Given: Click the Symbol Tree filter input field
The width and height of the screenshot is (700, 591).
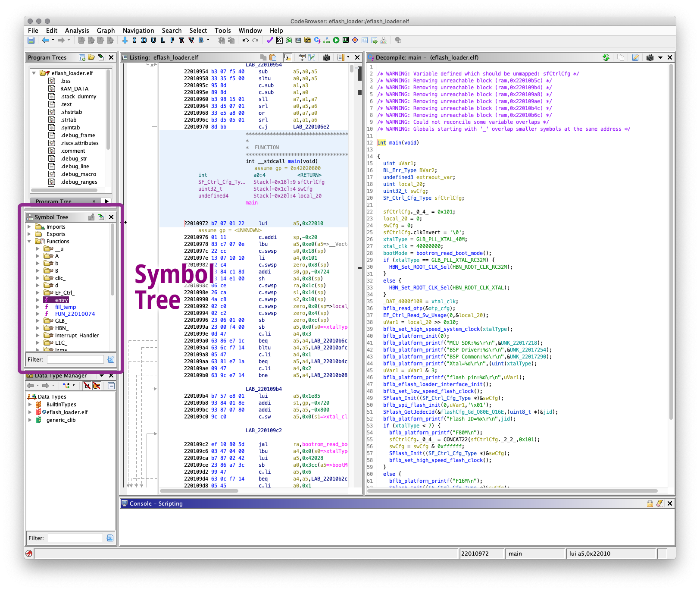Looking at the screenshot, I should point(75,359).
